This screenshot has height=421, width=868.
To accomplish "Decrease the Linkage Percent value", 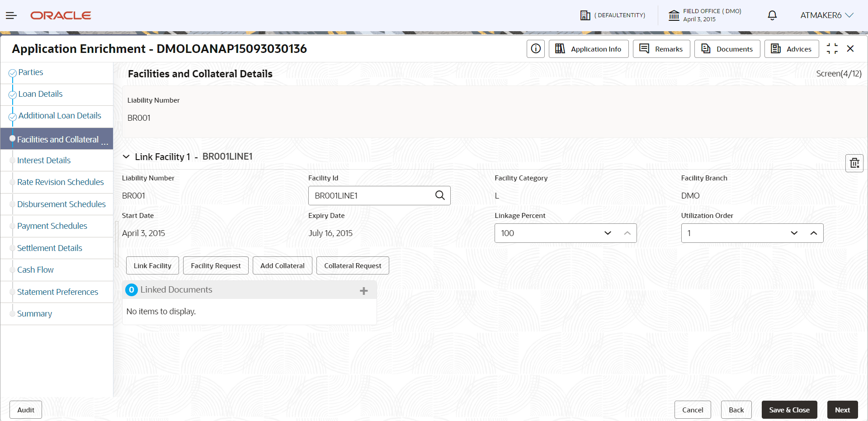I will click(x=608, y=233).
